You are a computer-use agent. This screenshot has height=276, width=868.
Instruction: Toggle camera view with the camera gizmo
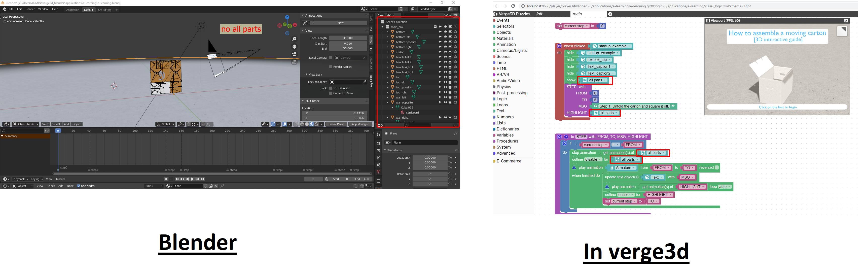(x=294, y=54)
